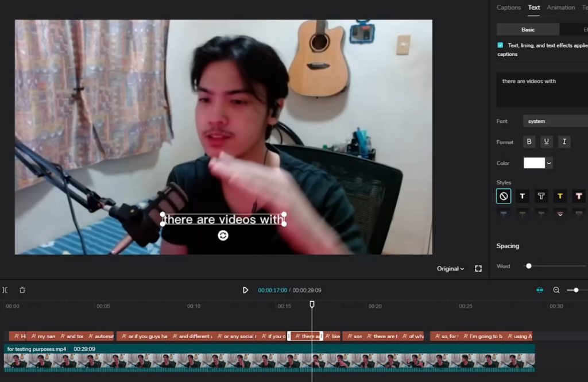The height and width of the screenshot is (382, 588).
Task: Open the Captions tab
Action: (x=509, y=7)
